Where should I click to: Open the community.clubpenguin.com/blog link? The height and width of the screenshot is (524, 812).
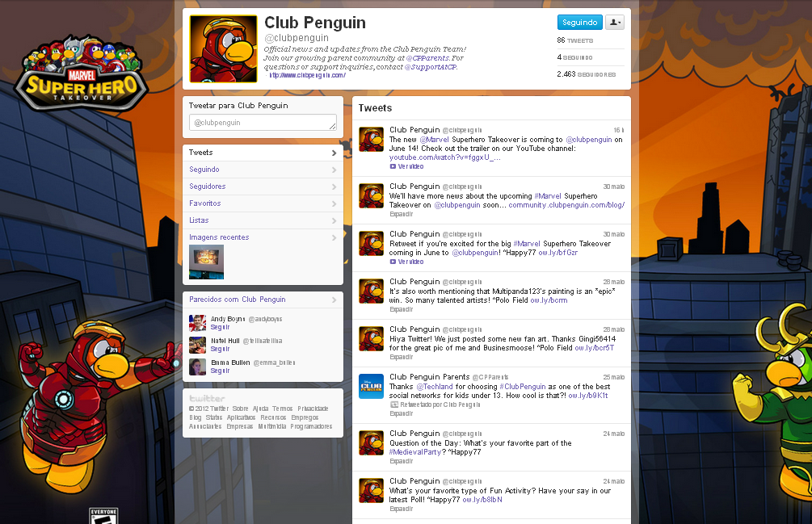566,205
